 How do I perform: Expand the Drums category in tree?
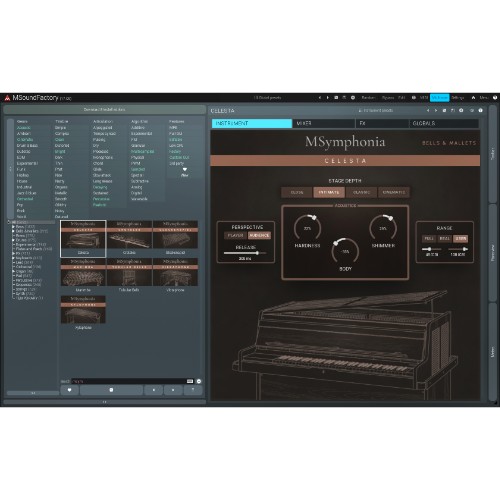pyautogui.click(x=13, y=240)
